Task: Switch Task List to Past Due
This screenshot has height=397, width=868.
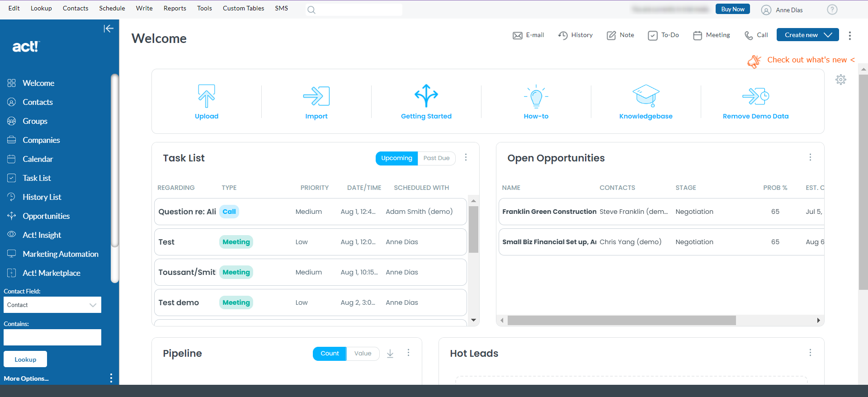Action: [436, 158]
